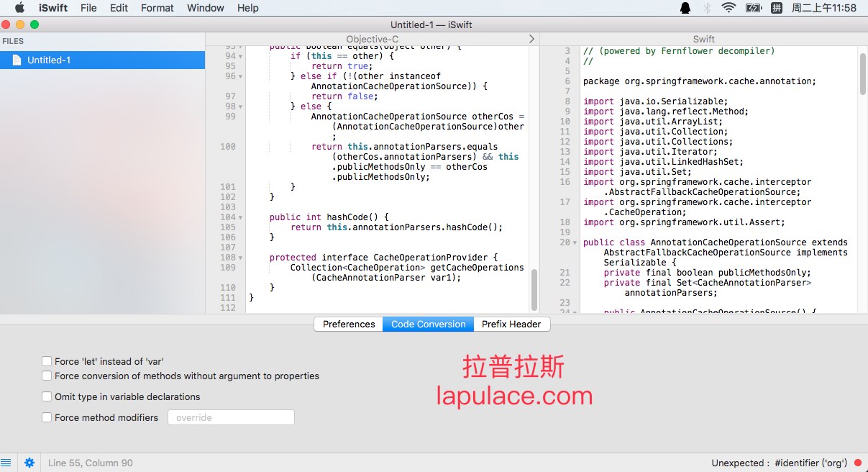Screen dimensions: 868x472
Task: Click the settings gear icon in status bar
Action: tap(29, 463)
